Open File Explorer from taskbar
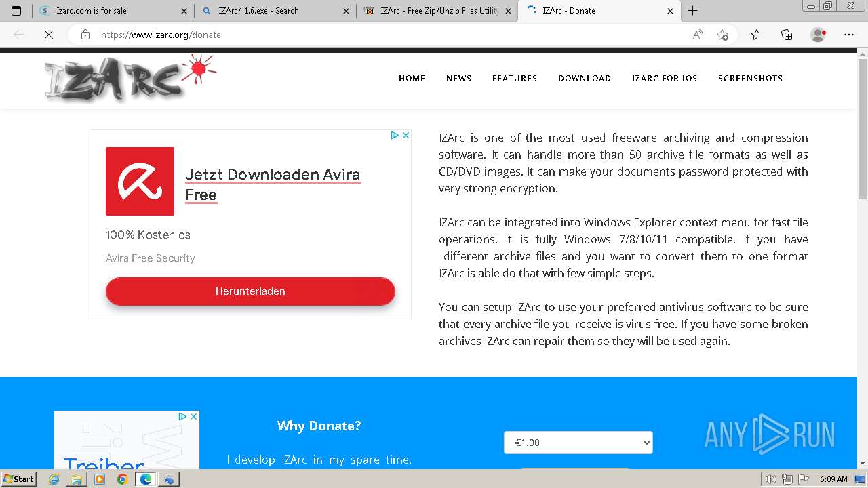Image resolution: width=868 pixels, height=488 pixels. coord(77,479)
